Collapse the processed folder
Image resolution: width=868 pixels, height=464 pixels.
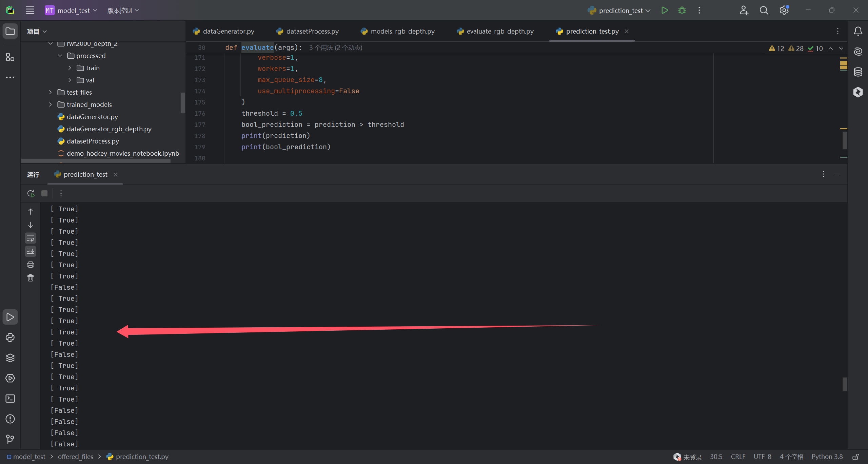pyautogui.click(x=60, y=56)
